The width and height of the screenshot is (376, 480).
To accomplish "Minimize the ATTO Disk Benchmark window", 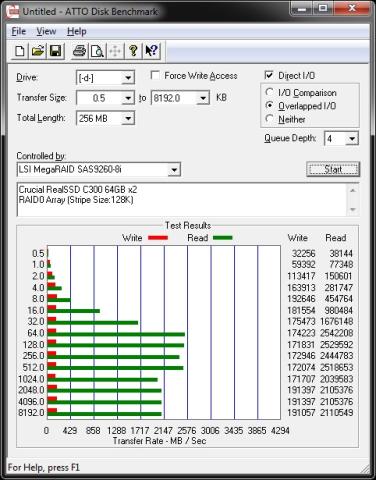I will (x=301, y=9).
